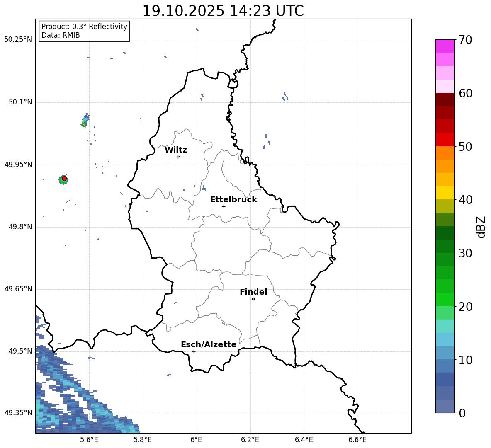Click the Wiltz cross marker

[178, 157]
